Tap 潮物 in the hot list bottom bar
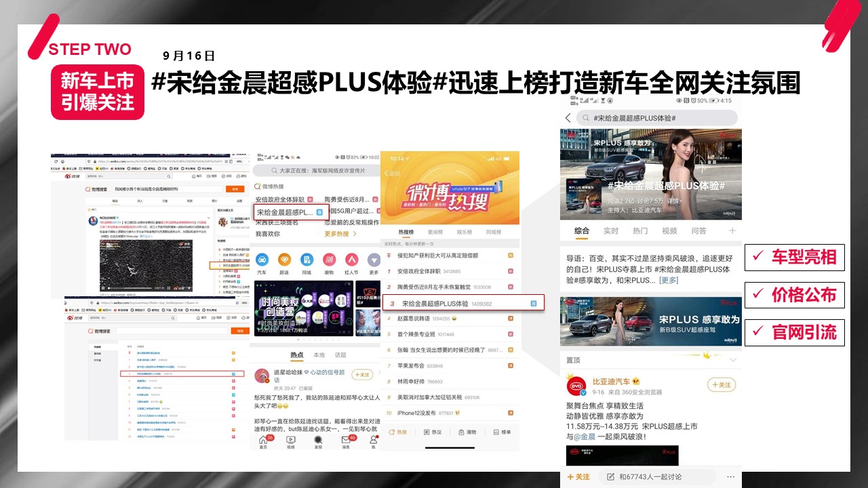Screen dimensions: 868x488 (467, 432)
